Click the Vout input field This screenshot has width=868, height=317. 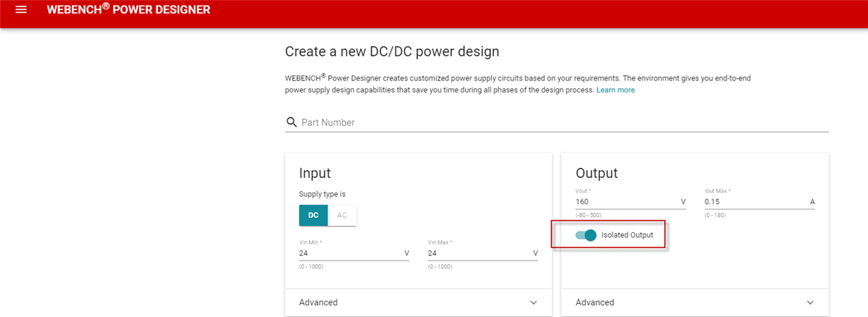[x=631, y=202]
